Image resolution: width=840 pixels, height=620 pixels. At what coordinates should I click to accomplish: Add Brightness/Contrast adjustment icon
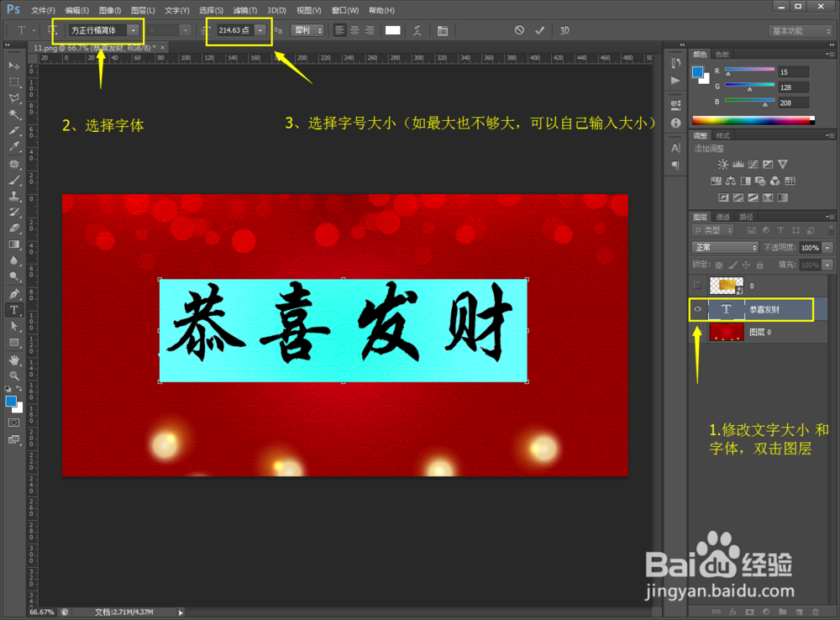pyautogui.click(x=722, y=164)
